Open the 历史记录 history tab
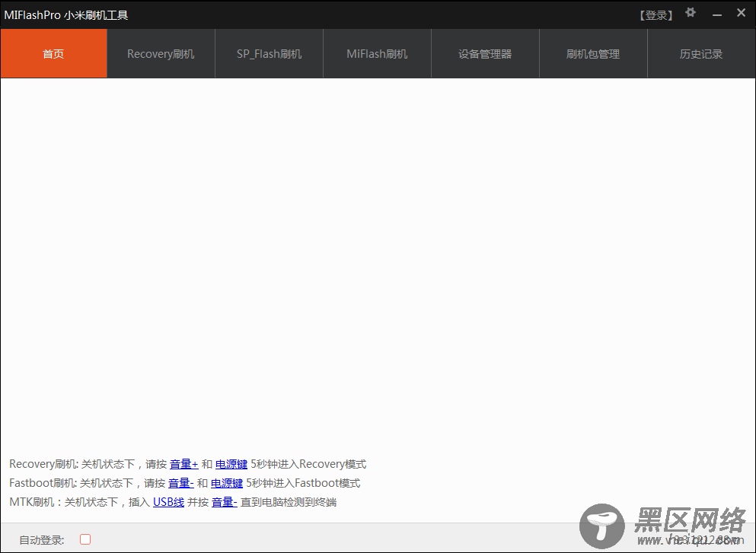Image resolution: width=756 pixels, height=553 pixels. [701, 53]
